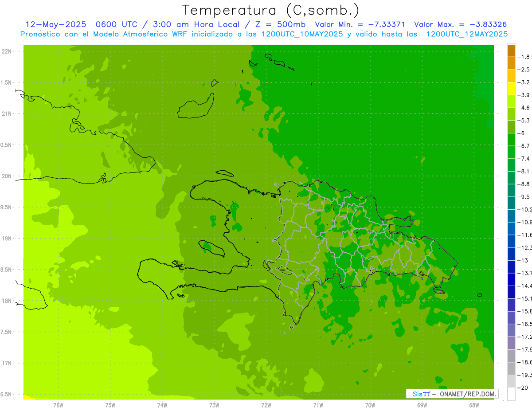The image size is (532, 411).
Task: Click the '70W' longitude label
Action: [370, 405]
